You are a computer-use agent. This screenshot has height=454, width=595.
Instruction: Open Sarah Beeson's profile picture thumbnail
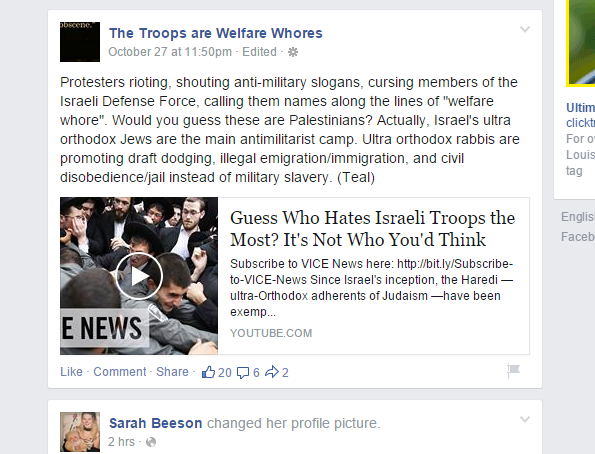pos(80,432)
